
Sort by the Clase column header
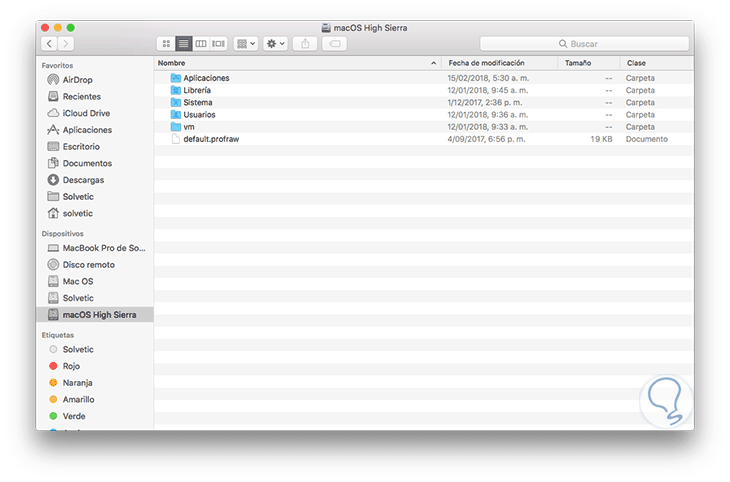(x=656, y=63)
